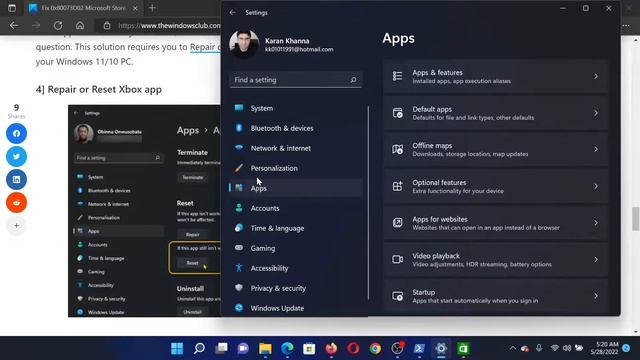This screenshot has width=640, height=360.
Task: Expand Apps for websites chevron arrow
Action: (596, 223)
